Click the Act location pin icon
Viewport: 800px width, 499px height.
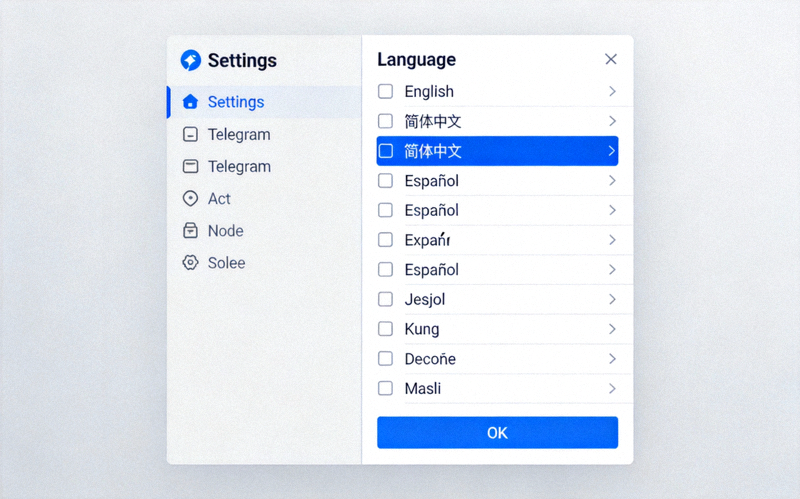[x=190, y=199]
